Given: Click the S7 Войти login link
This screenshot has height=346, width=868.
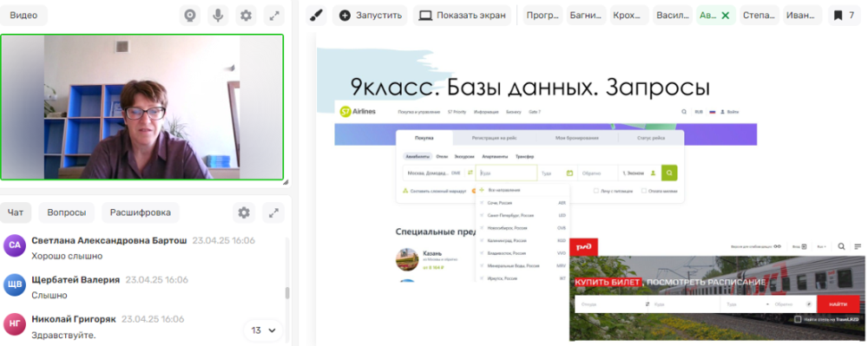Looking at the screenshot, I should pyautogui.click(x=730, y=112).
